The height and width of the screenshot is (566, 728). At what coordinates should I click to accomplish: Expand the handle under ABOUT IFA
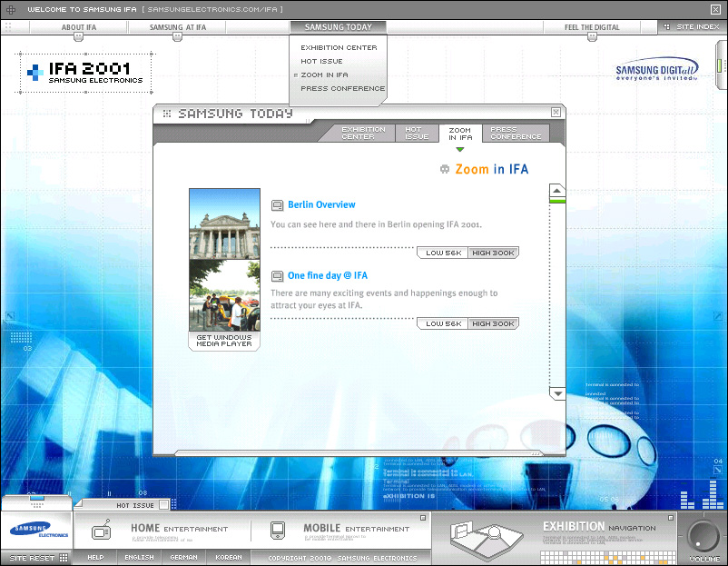coord(78,37)
